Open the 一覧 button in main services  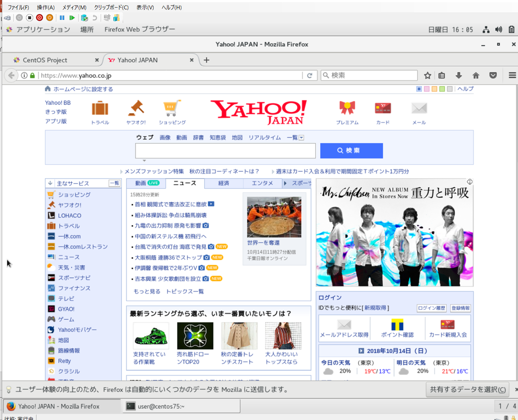[114, 183]
